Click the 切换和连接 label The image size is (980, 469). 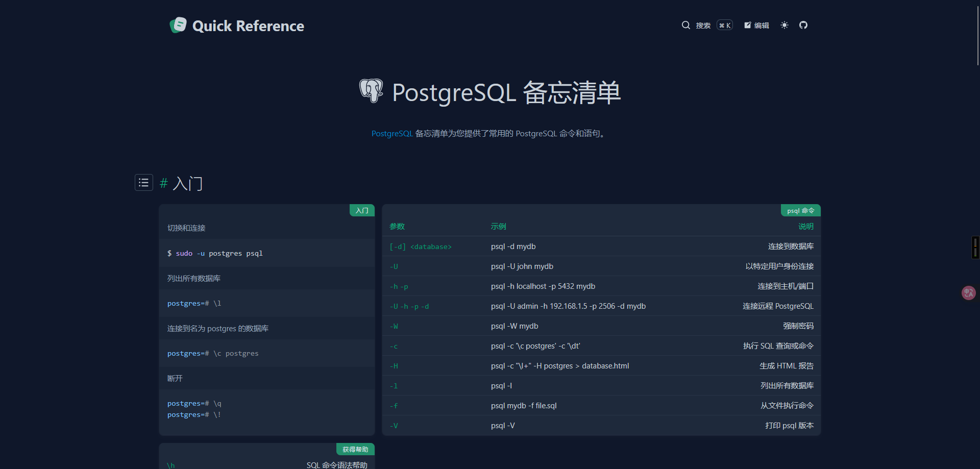point(186,228)
